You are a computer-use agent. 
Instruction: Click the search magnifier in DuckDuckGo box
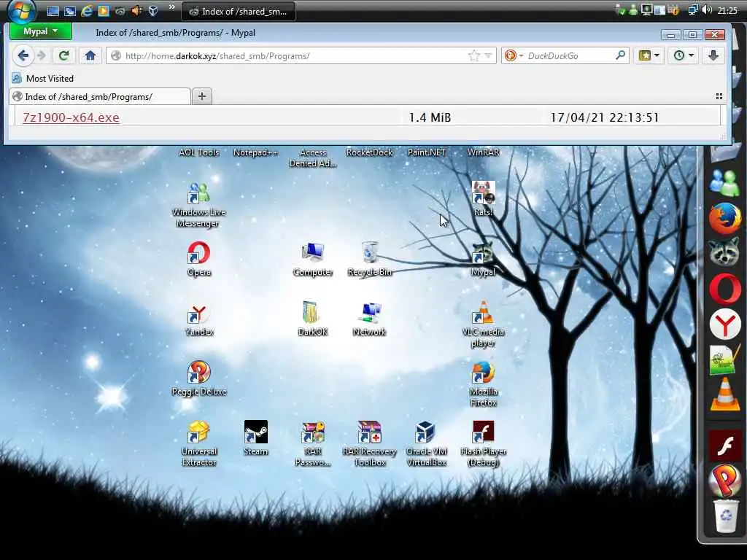(620, 55)
